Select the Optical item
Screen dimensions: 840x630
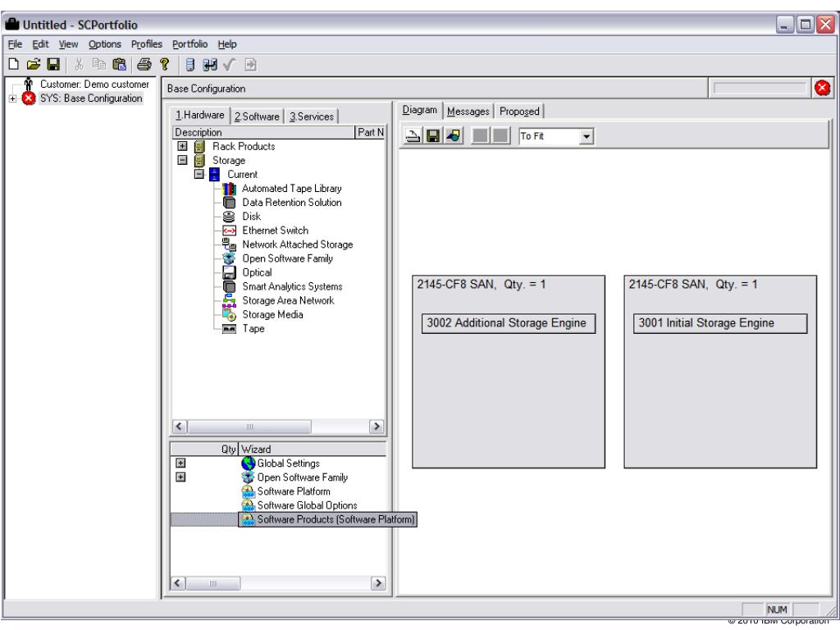257,272
